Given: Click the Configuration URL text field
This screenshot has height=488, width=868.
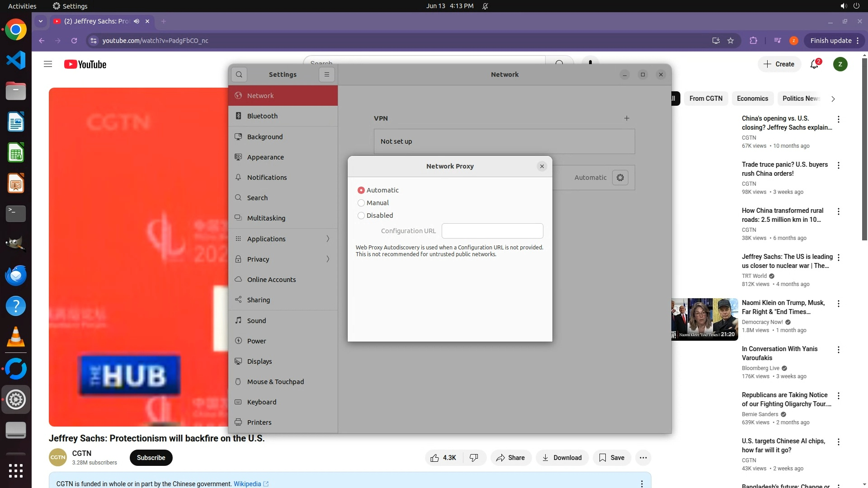Looking at the screenshot, I should click(492, 231).
